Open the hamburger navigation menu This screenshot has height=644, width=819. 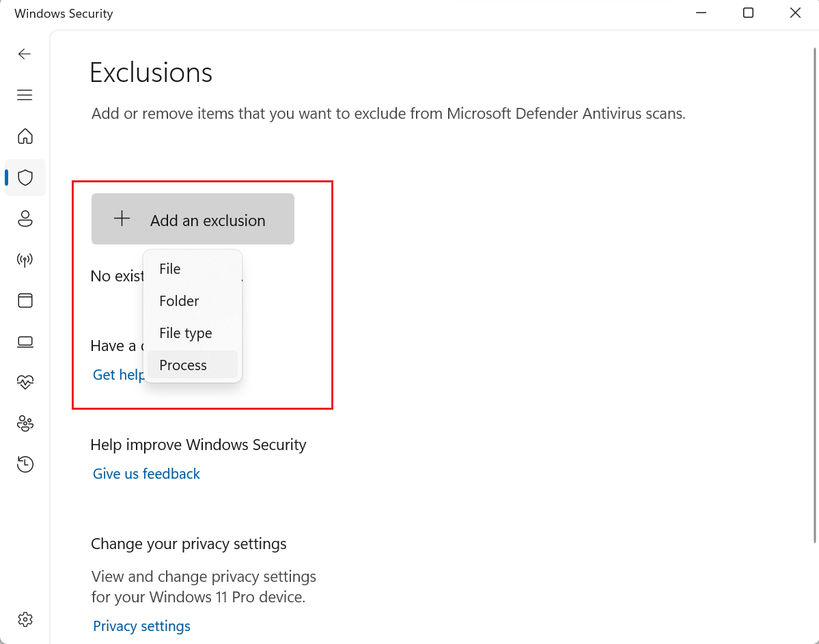click(25, 95)
